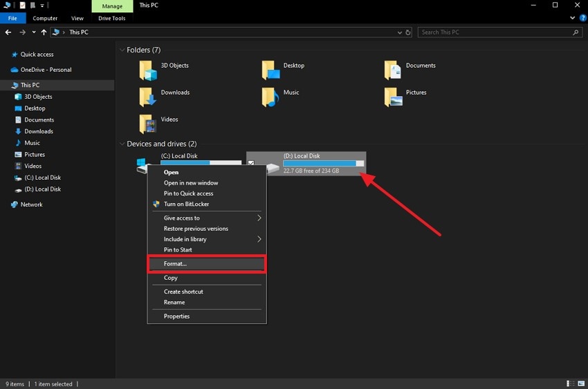Image resolution: width=588 pixels, height=389 pixels.
Task: Click the forward navigation arrow
Action: pyautogui.click(x=23, y=32)
